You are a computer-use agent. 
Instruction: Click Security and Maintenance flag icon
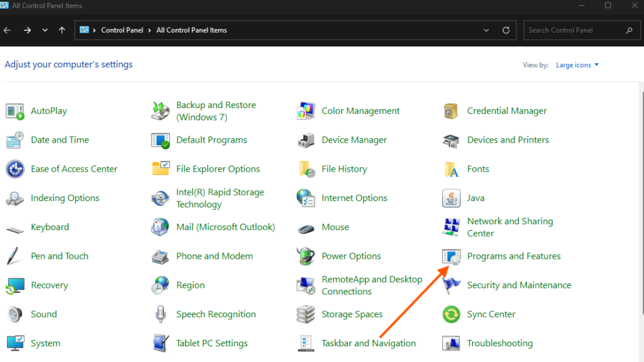pos(451,286)
